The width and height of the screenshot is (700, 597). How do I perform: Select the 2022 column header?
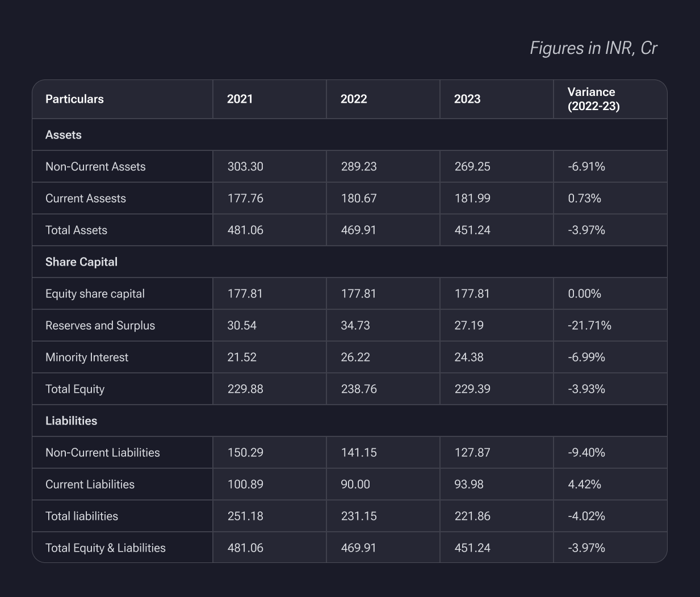pyautogui.click(x=354, y=99)
